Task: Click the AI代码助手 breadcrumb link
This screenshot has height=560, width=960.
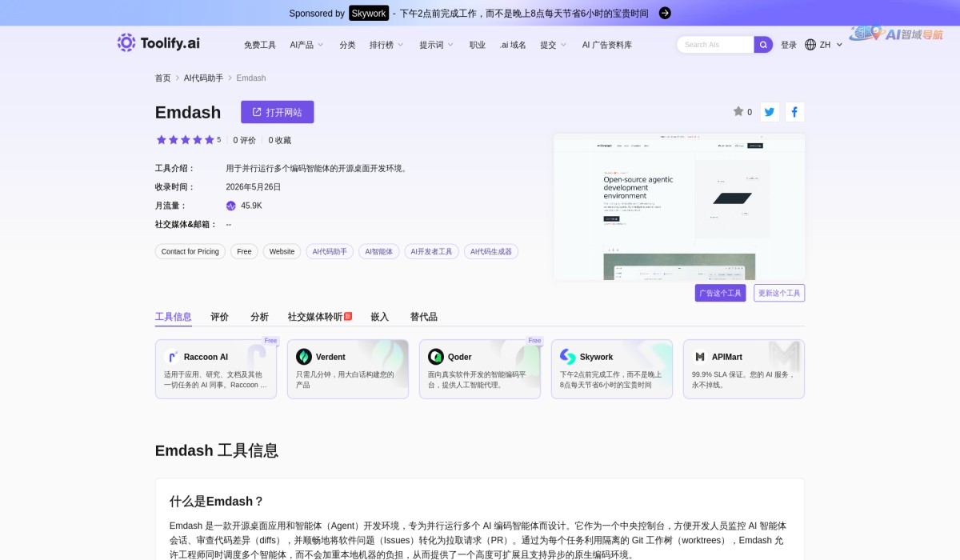Action: [204, 78]
